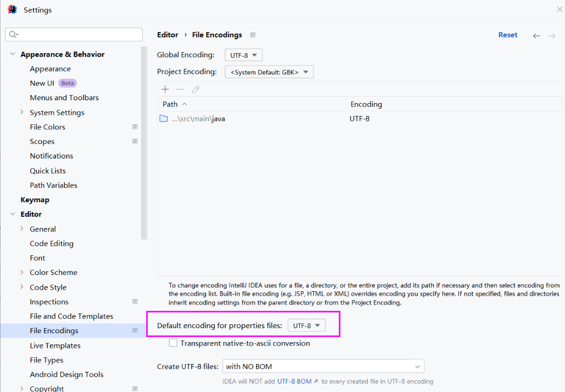The width and height of the screenshot is (565, 392).
Task: Open Android Design Tools settings
Action: pyautogui.click(x=67, y=374)
